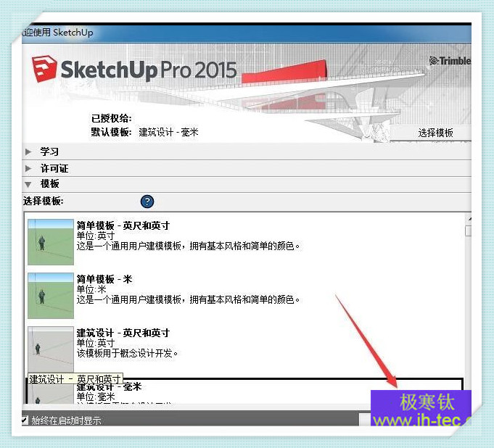Click the text 单位: 米
Viewport: 494px width, 448px height.
click(91, 290)
